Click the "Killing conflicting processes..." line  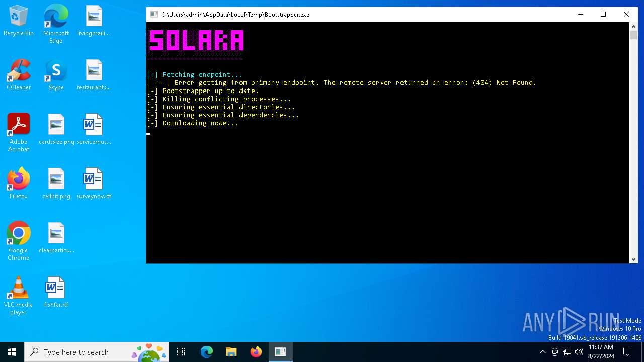pos(219,99)
